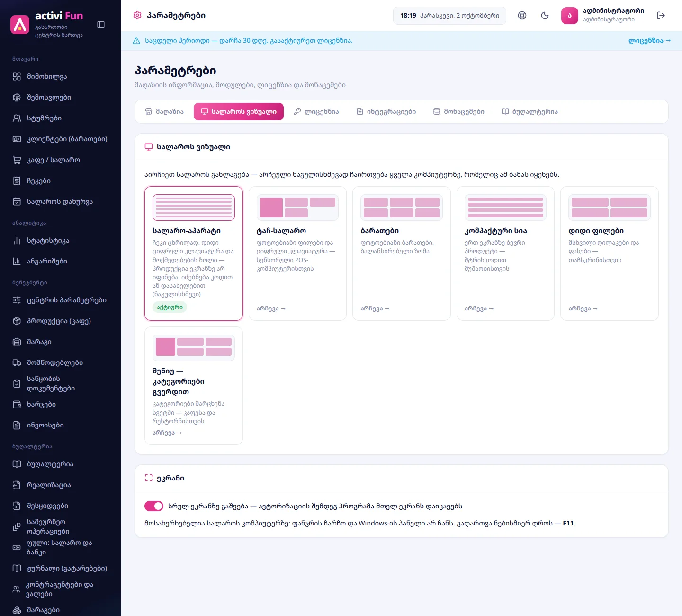Open support via the lifebuoy icon
The width and height of the screenshot is (682, 616).
pyautogui.click(x=522, y=15)
